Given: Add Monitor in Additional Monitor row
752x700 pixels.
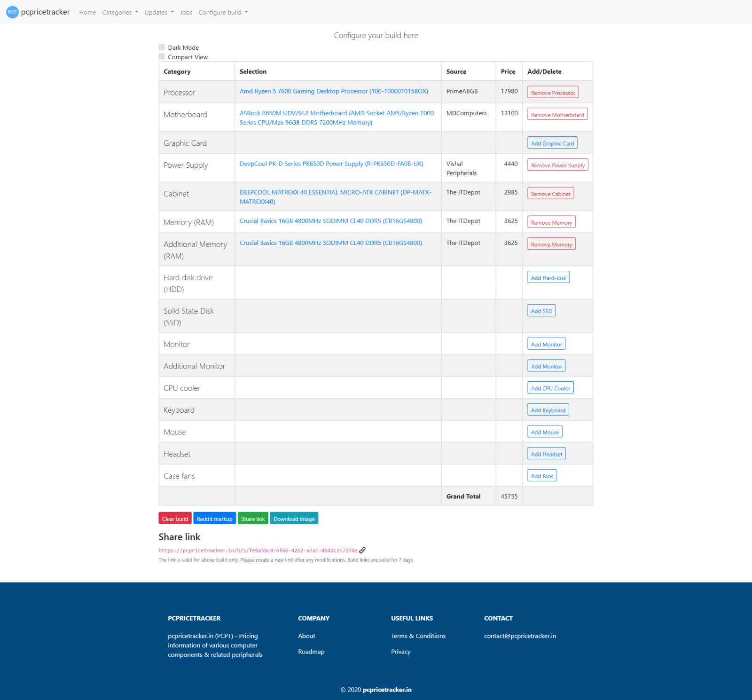Looking at the screenshot, I should coord(546,366).
